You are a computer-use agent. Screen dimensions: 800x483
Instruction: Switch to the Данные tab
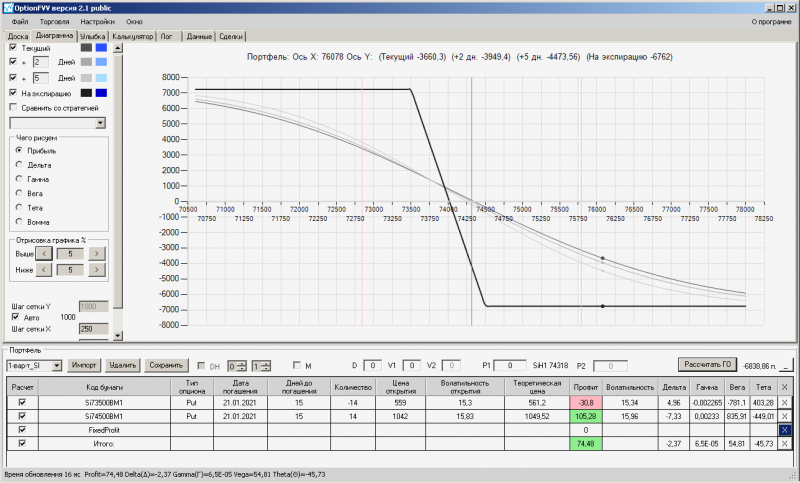[x=199, y=36]
